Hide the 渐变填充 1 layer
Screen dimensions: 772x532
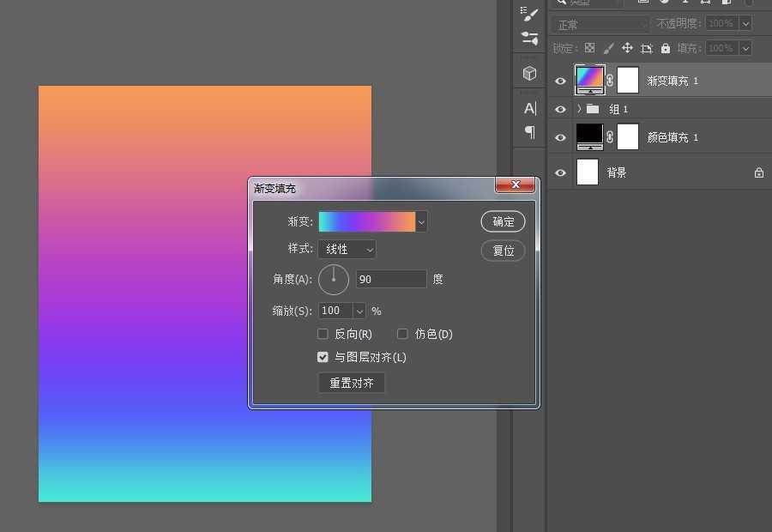pos(561,81)
